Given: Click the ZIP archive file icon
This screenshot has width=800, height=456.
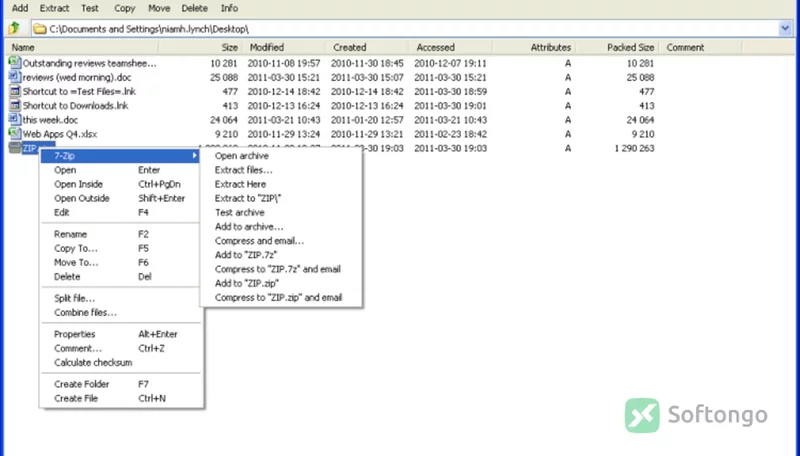Looking at the screenshot, I should click(15, 148).
